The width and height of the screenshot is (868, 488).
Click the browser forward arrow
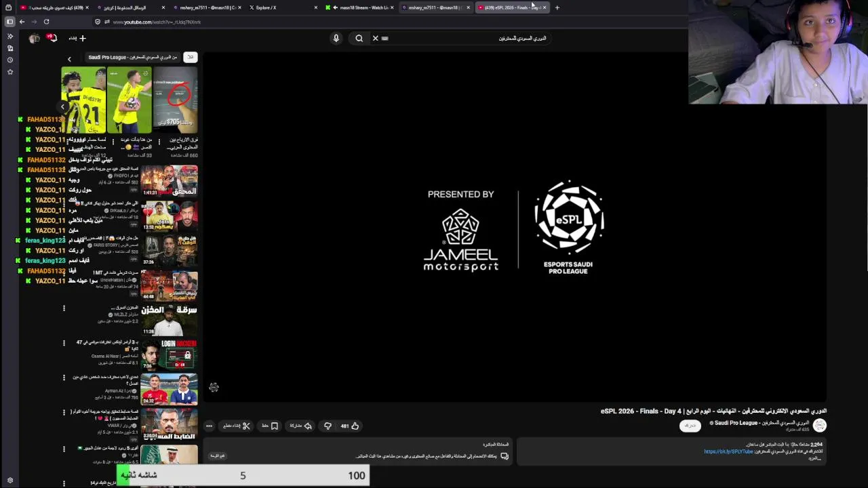click(34, 22)
